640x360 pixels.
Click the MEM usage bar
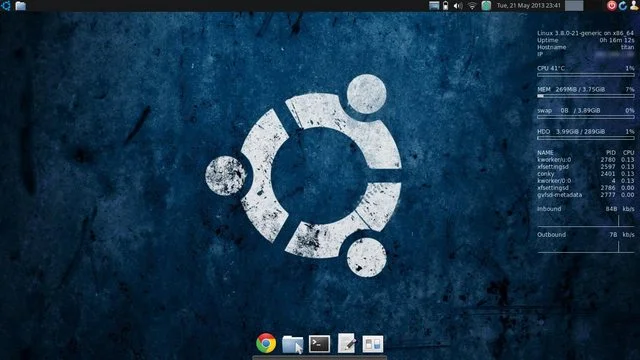pyautogui.click(x=586, y=96)
